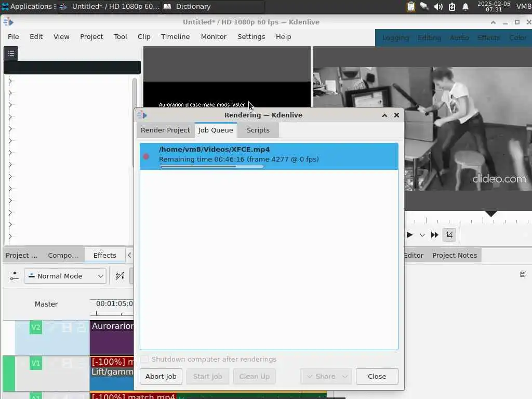532x399 pixels.
Task: Click the Abort Job button
Action: click(161, 376)
